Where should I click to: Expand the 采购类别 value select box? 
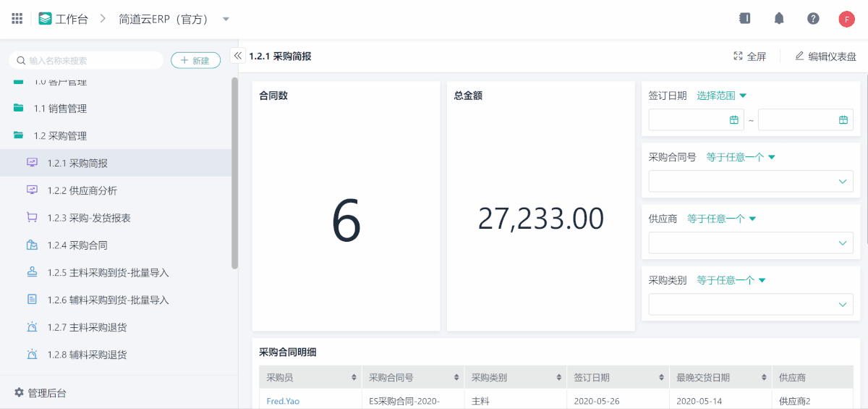click(x=751, y=305)
